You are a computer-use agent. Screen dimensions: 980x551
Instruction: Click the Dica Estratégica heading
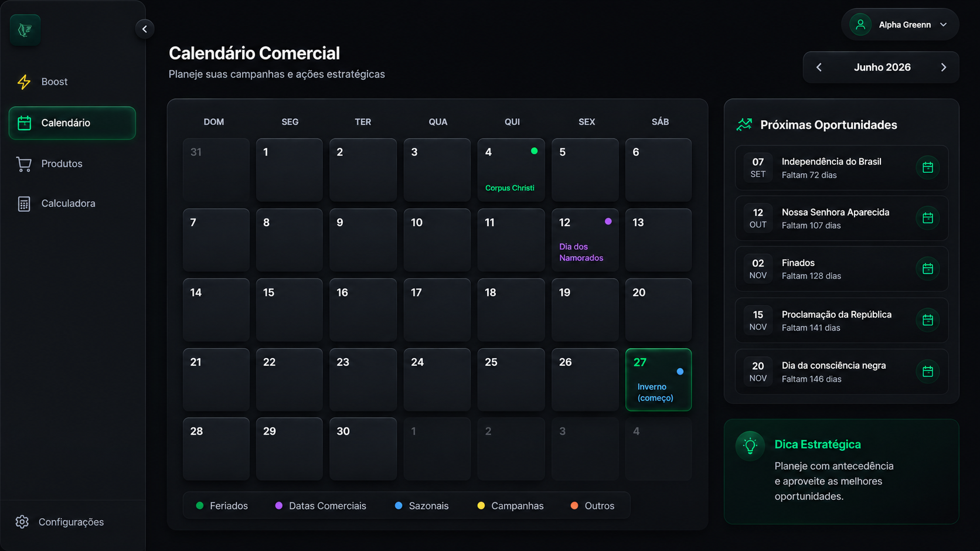[818, 444]
